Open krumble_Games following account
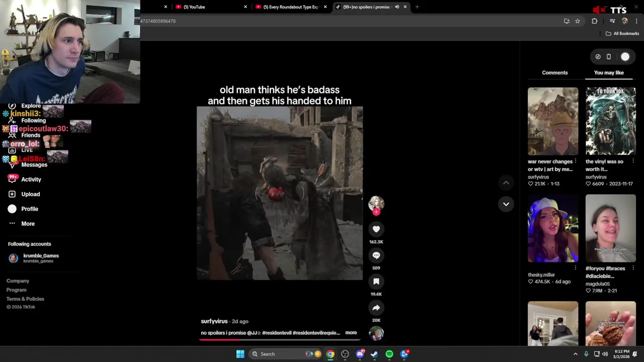The image size is (644, 362). point(34,258)
